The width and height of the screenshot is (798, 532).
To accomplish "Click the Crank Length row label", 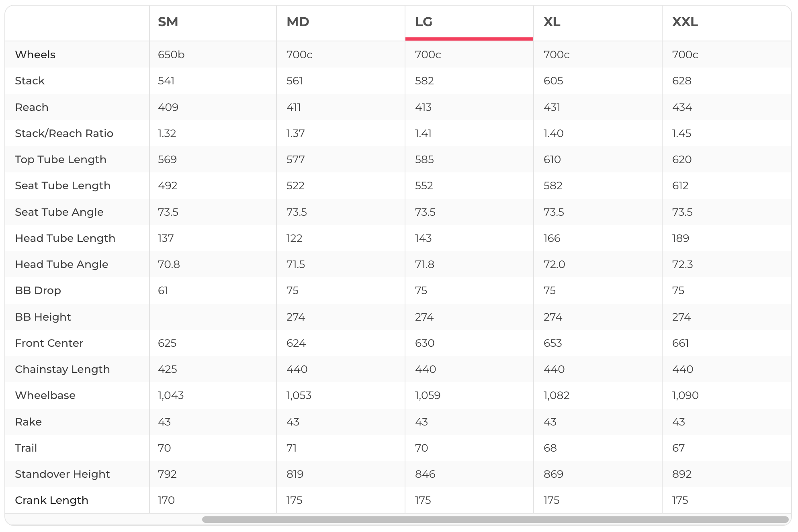I will click(x=51, y=500).
